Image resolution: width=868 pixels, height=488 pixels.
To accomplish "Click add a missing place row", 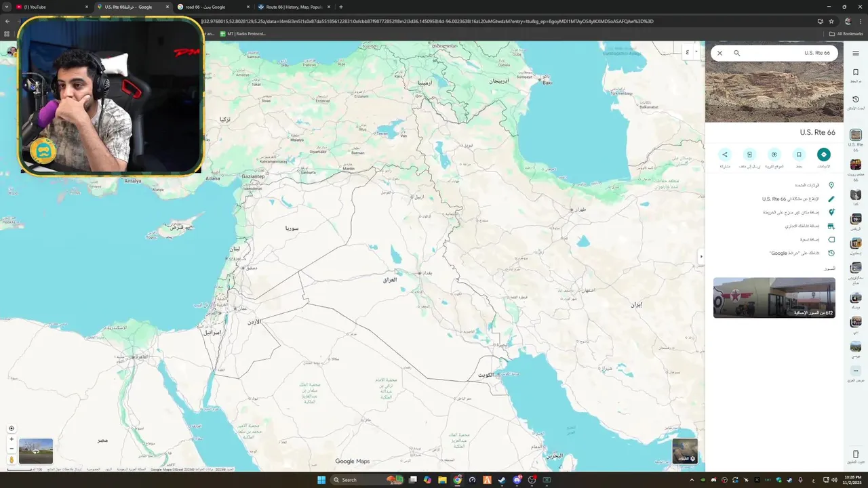I will point(774,212).
